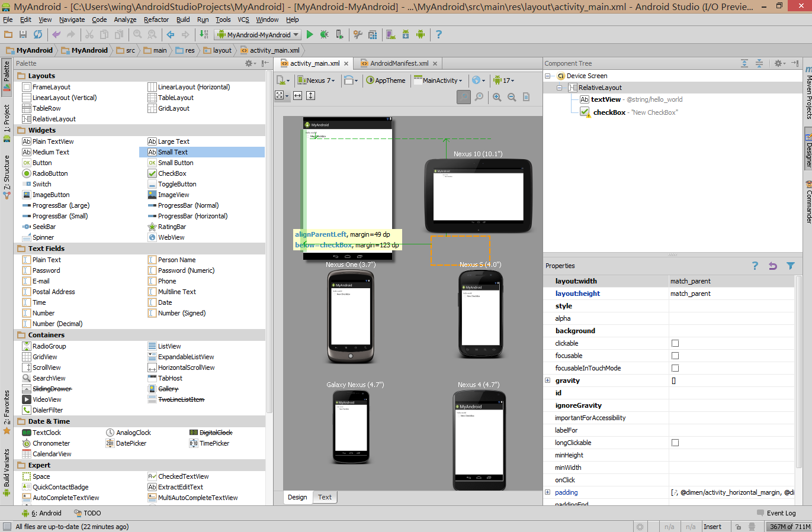Viewport: 812px width, 532px height.
Task: Toggle the clickable property checkbox
Action: pyautogui.click(x=675, y=343)
